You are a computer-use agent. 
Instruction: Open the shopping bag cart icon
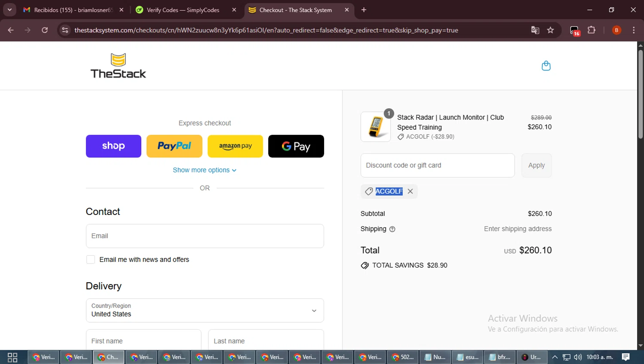546,66
